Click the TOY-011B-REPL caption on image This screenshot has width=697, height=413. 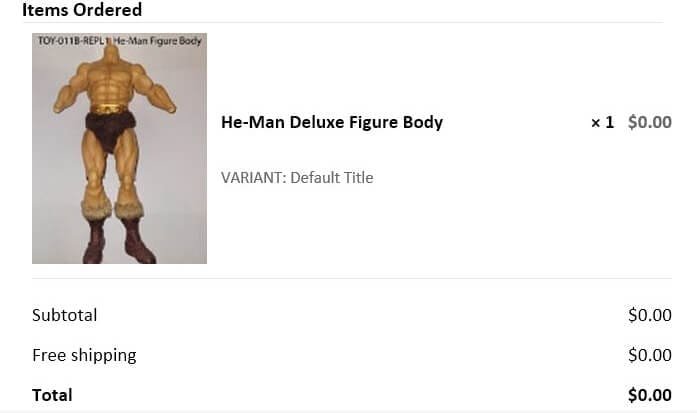(119, 41)
